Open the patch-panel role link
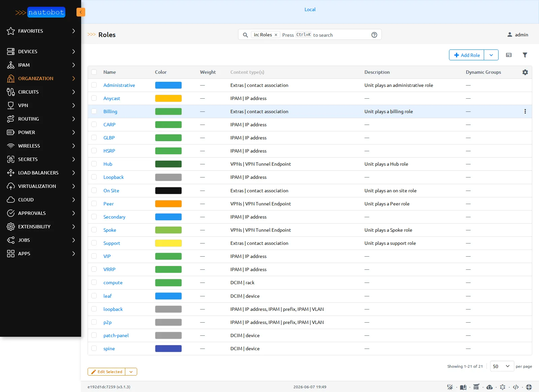 tap(116, 335)
